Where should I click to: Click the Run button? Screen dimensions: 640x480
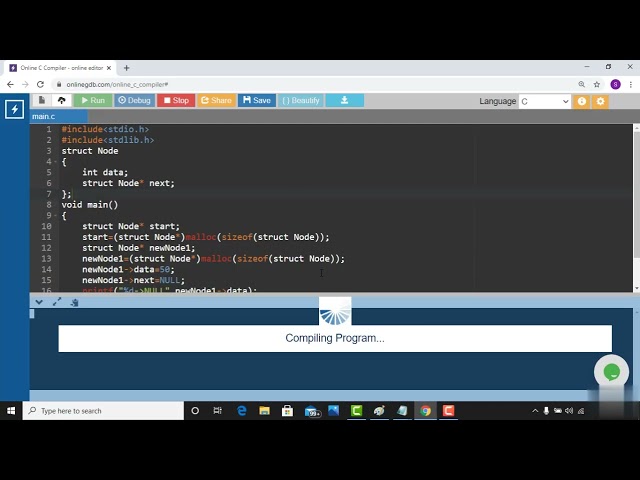click(x=93, y=100)
